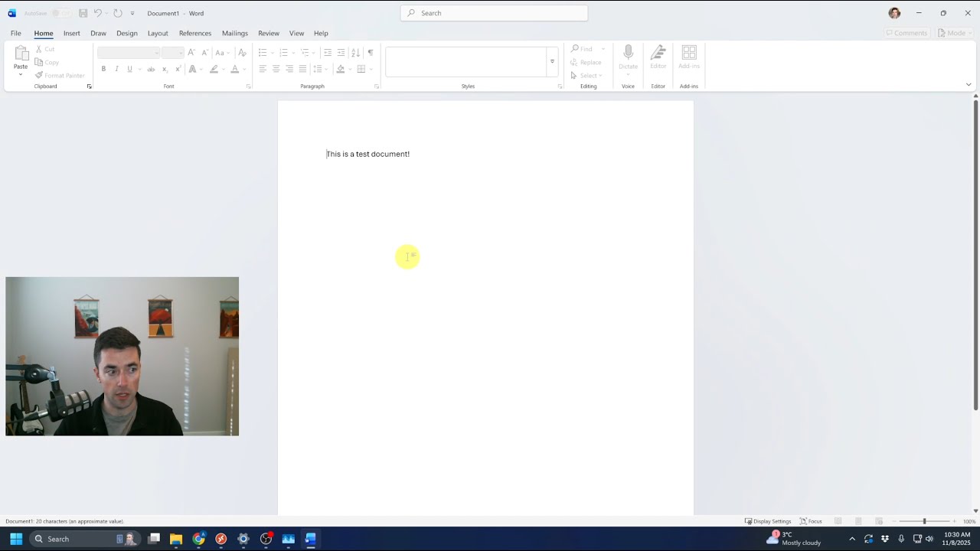980x551 pixels.
Task: Expand the Paste options arrow
Action: click(x=21, y=74)
